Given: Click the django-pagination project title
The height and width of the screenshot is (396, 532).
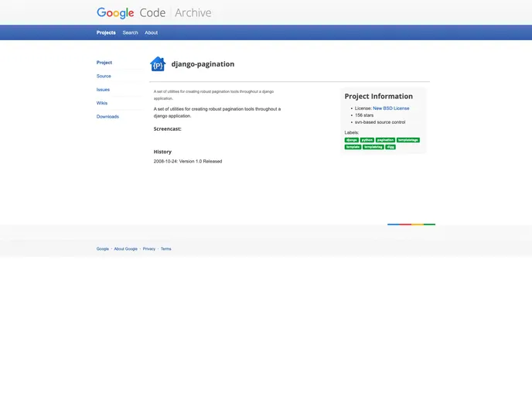Looking at the screenshot, I should click(x=203, y=64).
